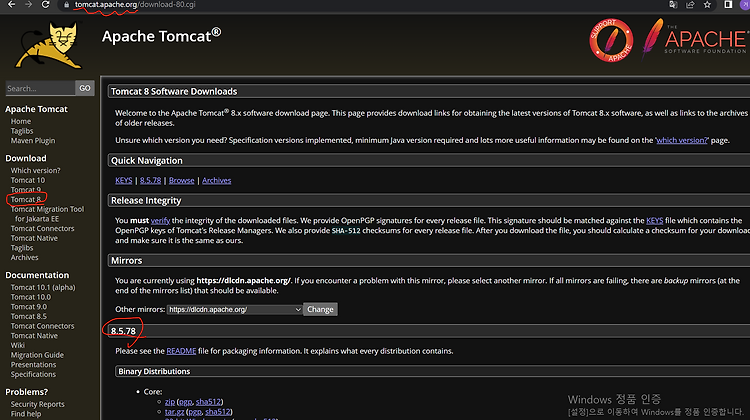Click the Tomcat 8 Software Downloads heading

174,91
